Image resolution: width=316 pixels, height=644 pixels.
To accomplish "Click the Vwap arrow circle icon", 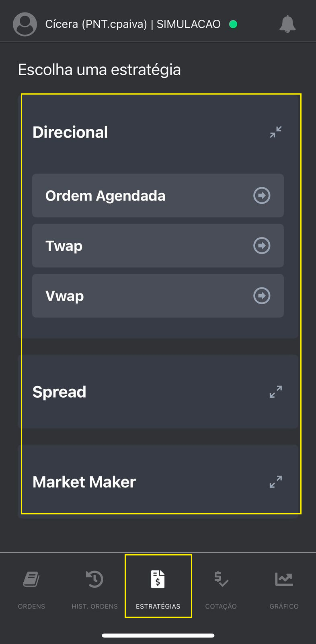I will click(262, 296).
